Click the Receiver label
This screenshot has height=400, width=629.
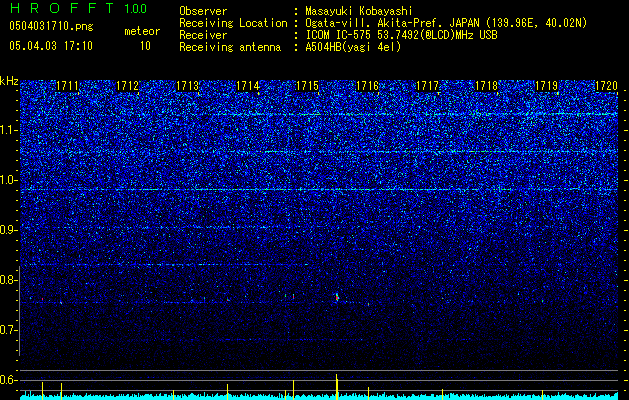(x=203, y=35)
